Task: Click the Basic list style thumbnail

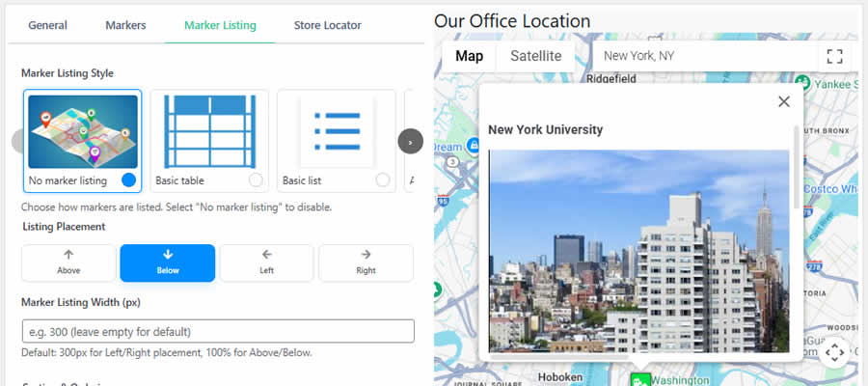Action: [337, 131]
